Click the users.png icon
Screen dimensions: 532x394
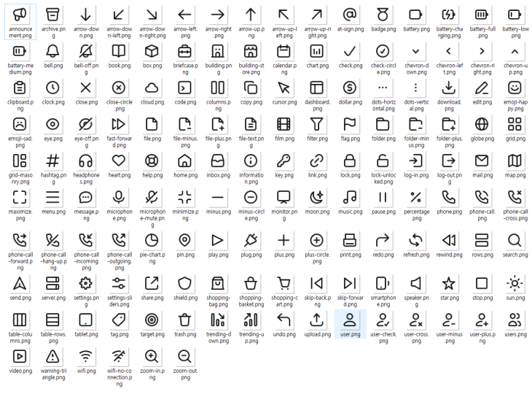click(515, 320)
